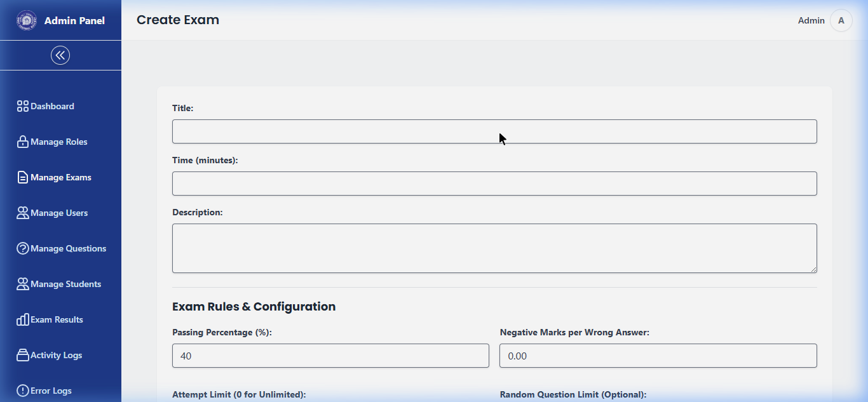Collapse the sidebar with double-chevron button
The image size is (868, 402).
click(x=60, y=55)
